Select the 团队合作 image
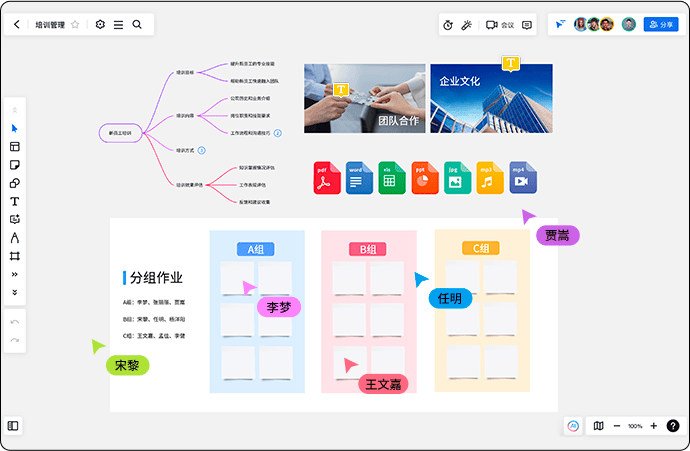Viewport: 690px width, 451px height. 365,99
